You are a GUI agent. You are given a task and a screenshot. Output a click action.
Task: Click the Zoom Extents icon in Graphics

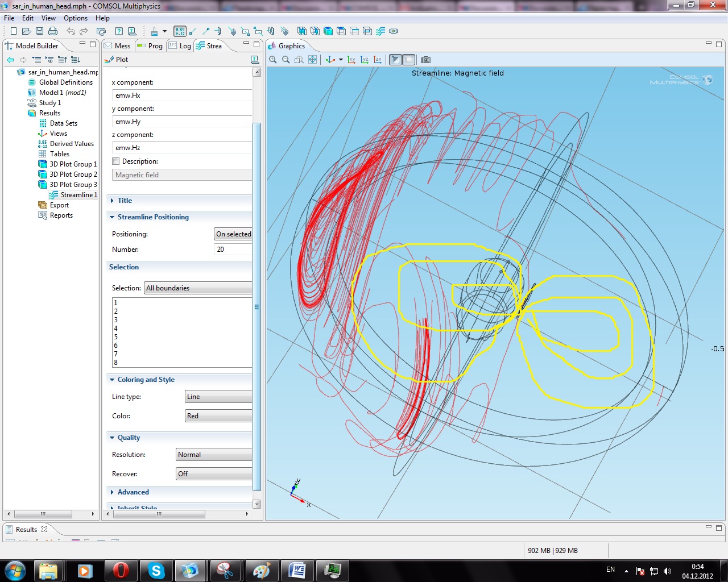(312, 60)
